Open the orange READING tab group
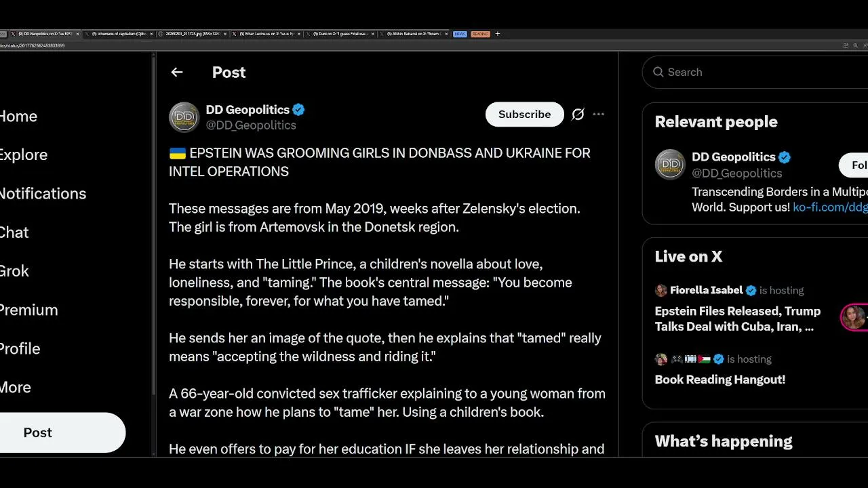The width and height of the screenshot is (868, 488). [480, 34]
